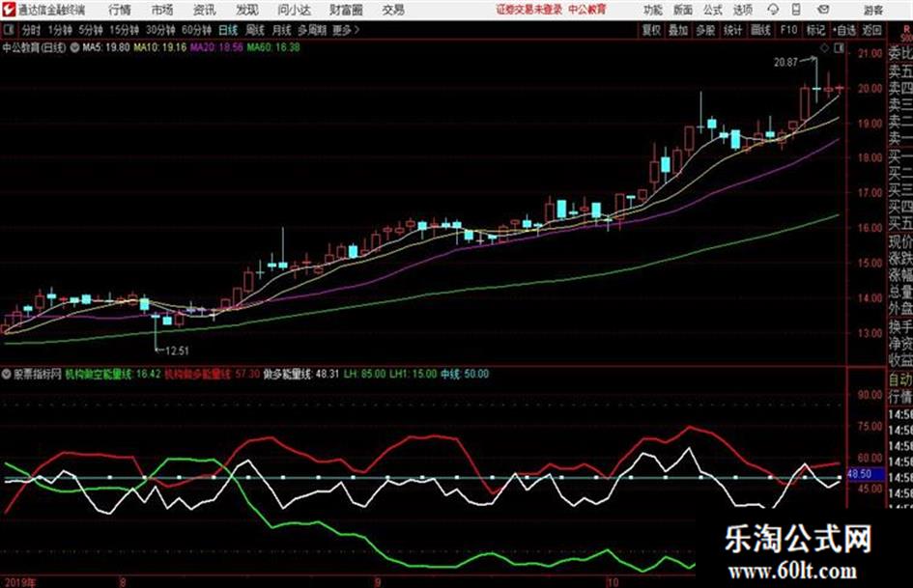This screenshot has width=913, height=588.
Task: Click the 画线 drawing tools button
Action: pos(760,30)
